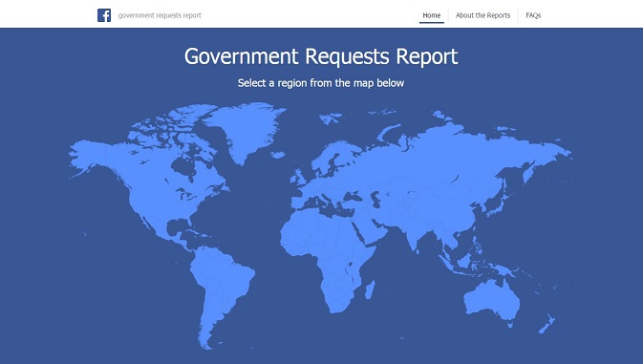Select Madagascar on the map
This screenshot has height=364, width=643.
370,289
